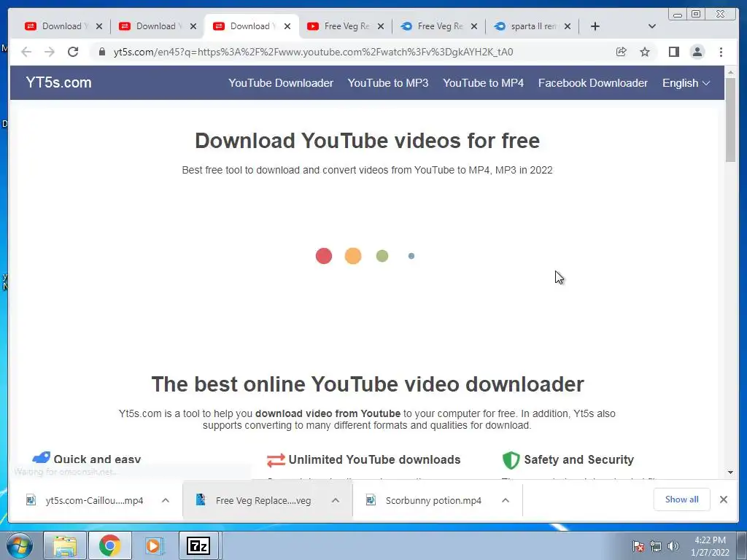Click the address bar URL

pyautogui.click(x=313, y=52)
